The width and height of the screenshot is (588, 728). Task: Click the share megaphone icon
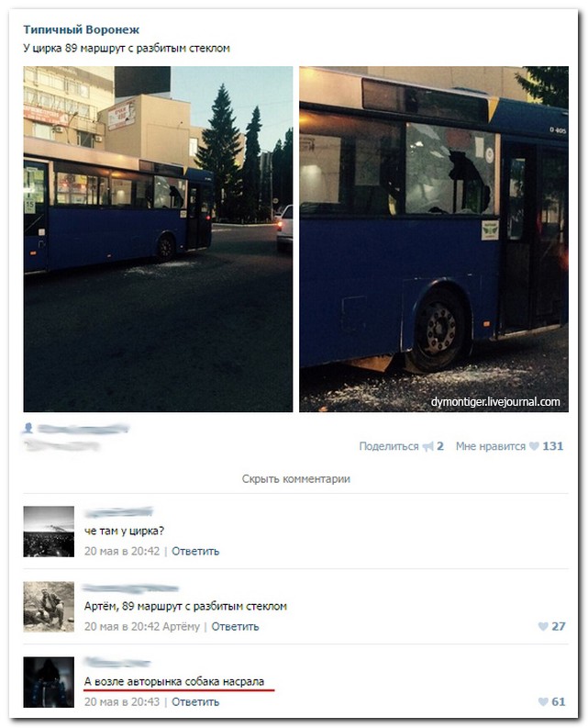point(427,446)
